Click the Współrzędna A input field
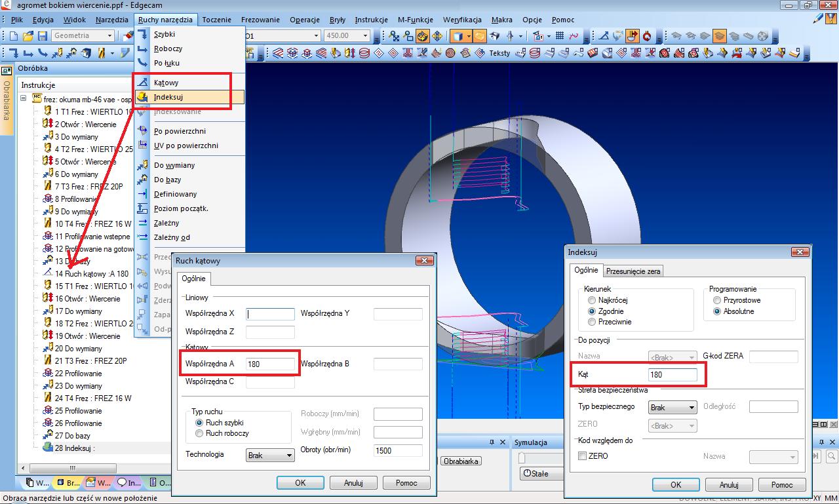This screenshot has width=839, height=504. [x=270, y=363]
